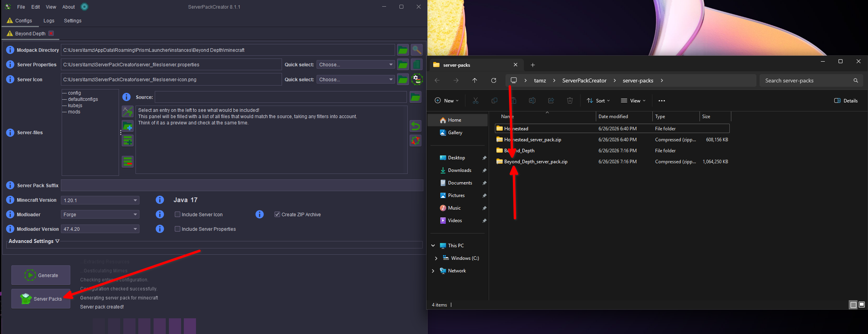
Task: Open See more (…) Explorer menu
Action: [662, 101]
